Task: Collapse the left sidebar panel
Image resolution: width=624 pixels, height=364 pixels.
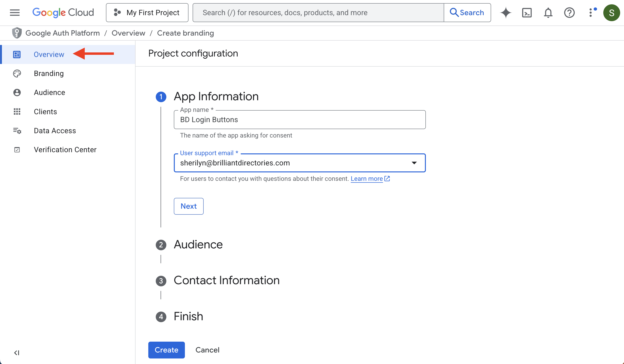Action: click(17, 353)
